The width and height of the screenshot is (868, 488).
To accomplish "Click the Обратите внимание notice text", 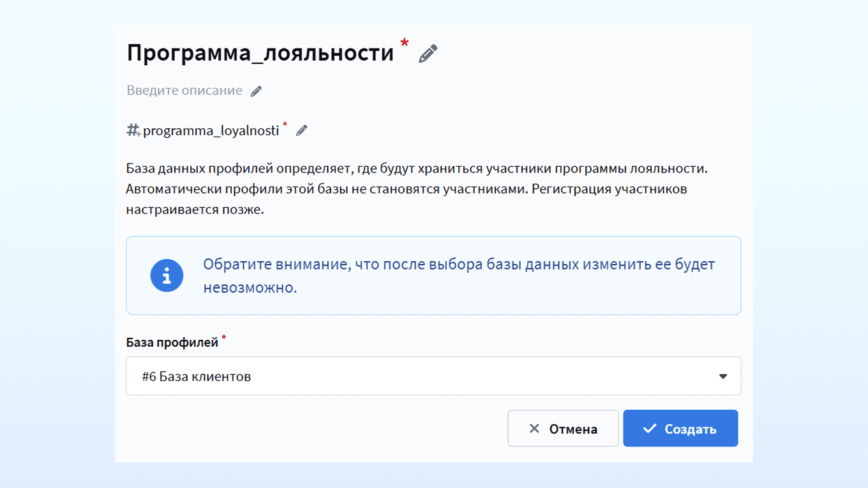I will (459, 276).
